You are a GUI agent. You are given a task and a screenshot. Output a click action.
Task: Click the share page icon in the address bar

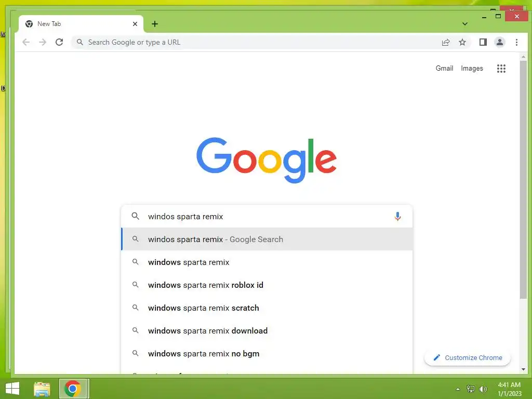click(445, 42)
